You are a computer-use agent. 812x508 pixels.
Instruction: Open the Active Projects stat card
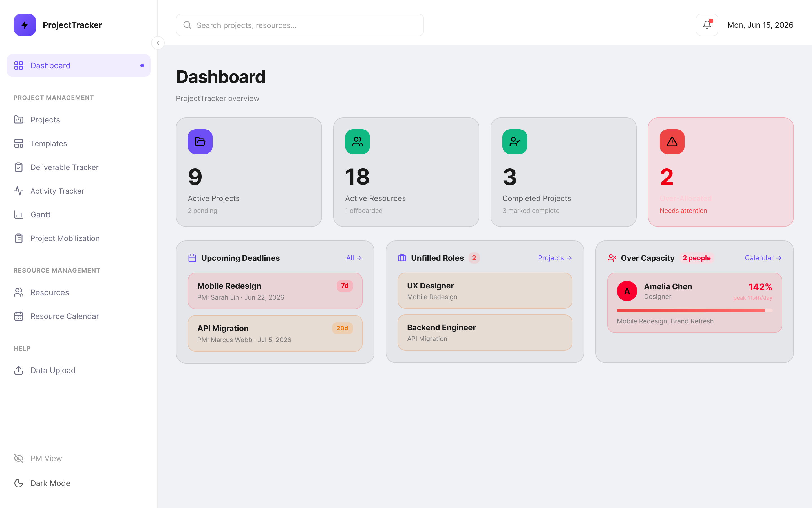tap(249, 172)
